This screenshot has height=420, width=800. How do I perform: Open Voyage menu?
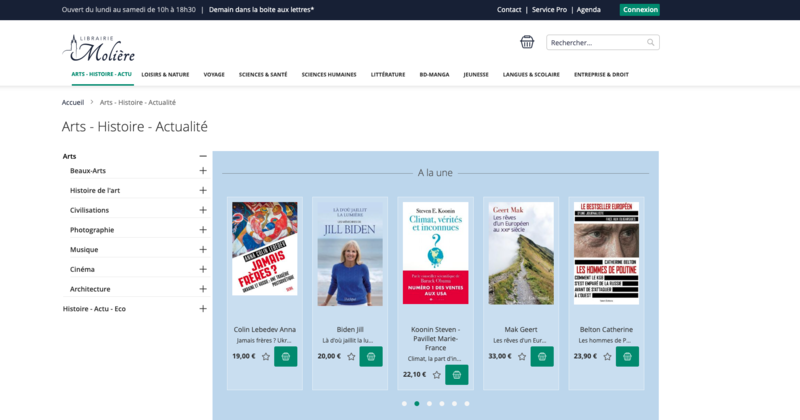point(214,75)
